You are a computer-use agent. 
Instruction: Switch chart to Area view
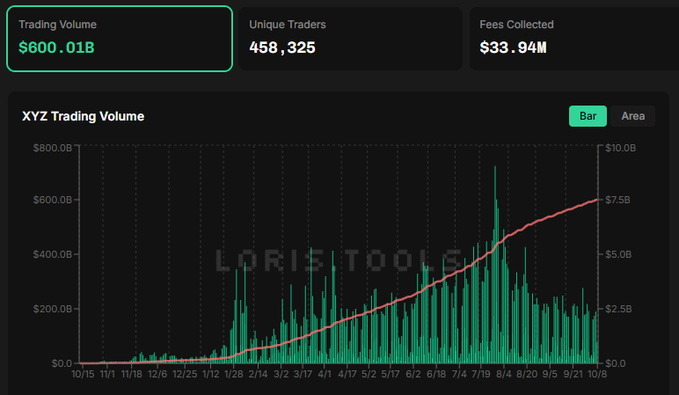click(633, 116)
